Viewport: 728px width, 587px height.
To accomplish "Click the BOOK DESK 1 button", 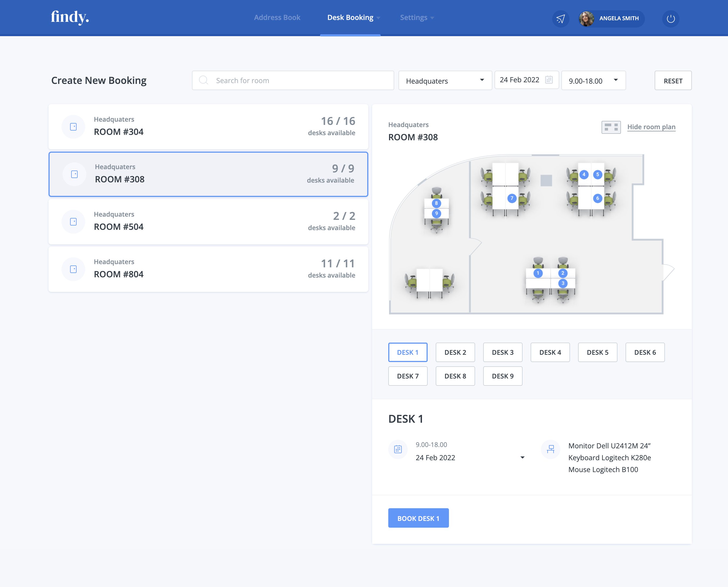I will point(418,518).
